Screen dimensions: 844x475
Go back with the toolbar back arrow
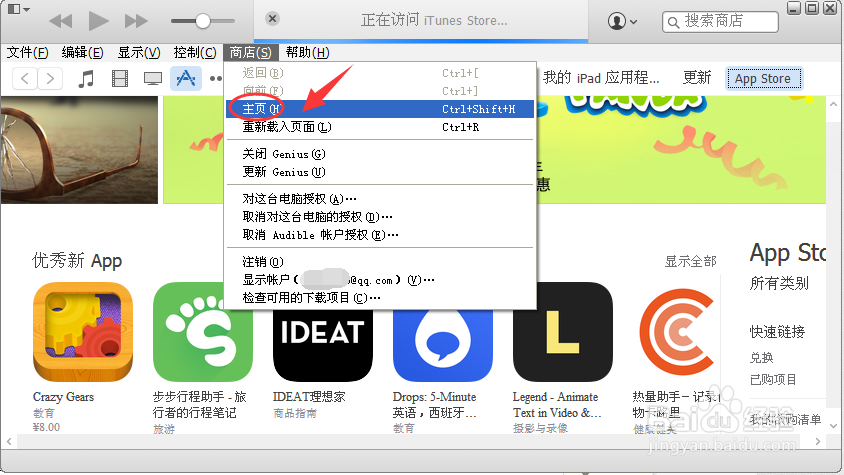(25, 79)
